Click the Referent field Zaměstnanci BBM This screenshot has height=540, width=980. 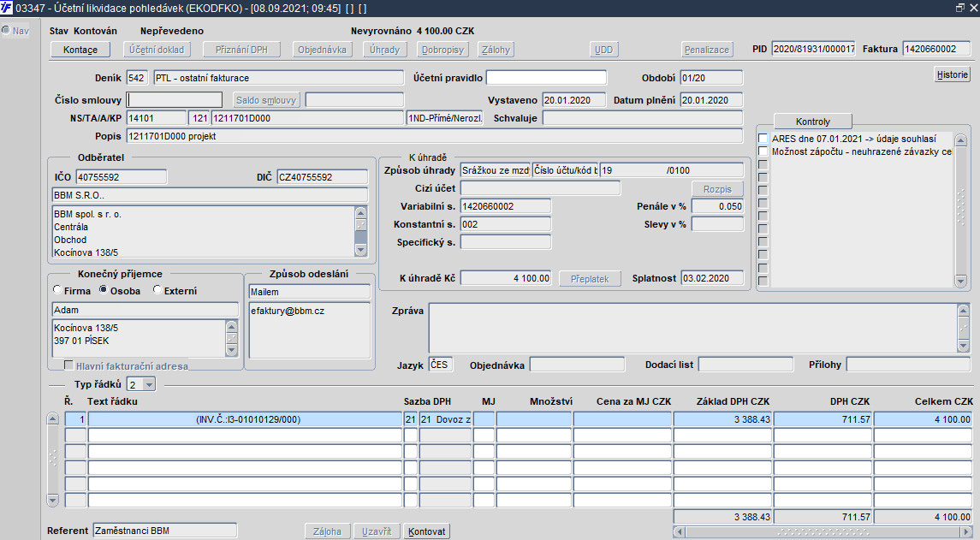(x=165, y=531)
